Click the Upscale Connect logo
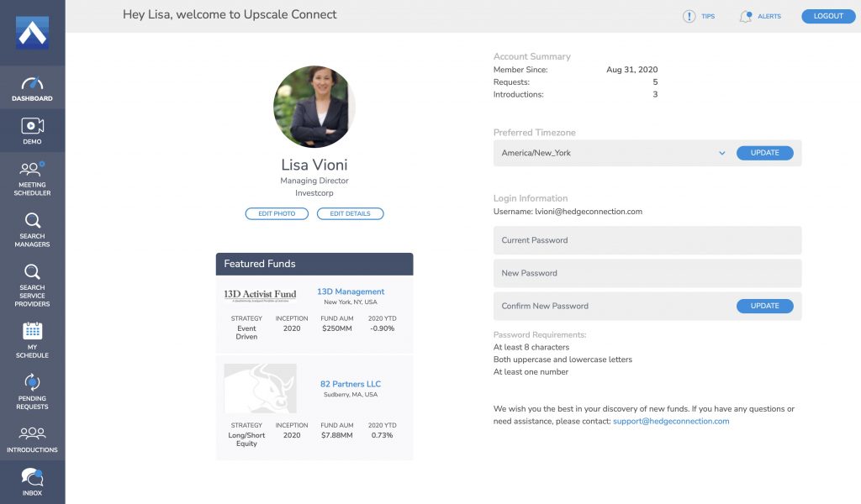 click(x=32, y=33)
